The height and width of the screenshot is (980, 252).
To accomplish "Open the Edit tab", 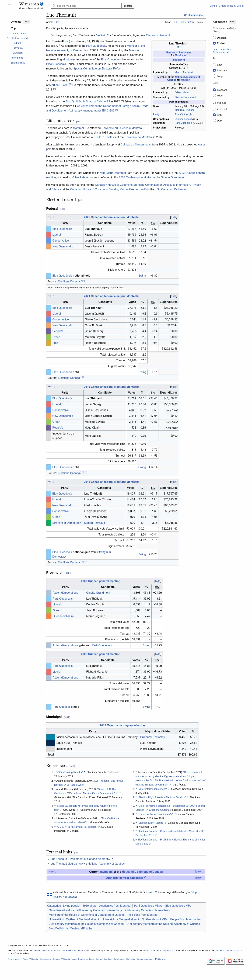I will click(x=176, y=22).
